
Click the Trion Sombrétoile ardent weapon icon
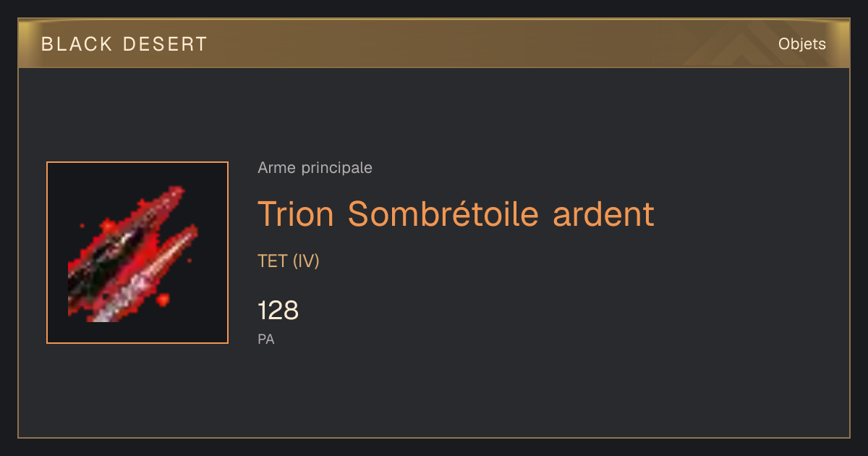tap(137, 253)
